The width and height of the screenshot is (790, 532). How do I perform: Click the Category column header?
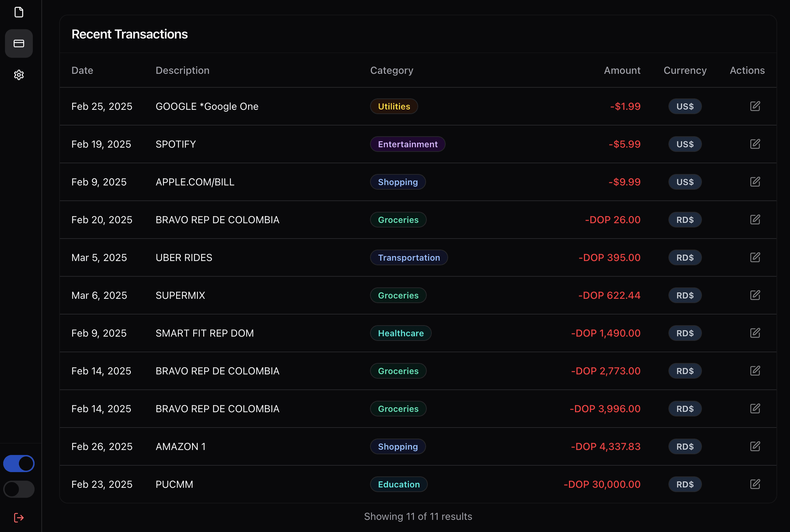click(392, 70)
